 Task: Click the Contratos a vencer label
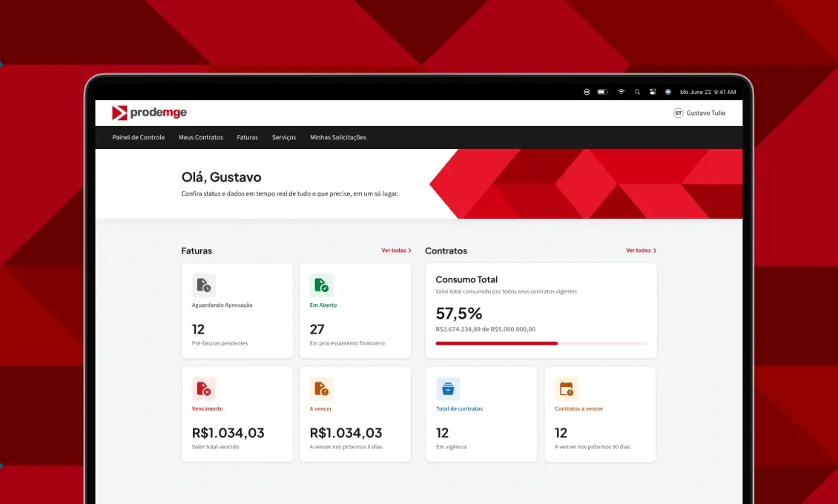(x=578, y=409)
